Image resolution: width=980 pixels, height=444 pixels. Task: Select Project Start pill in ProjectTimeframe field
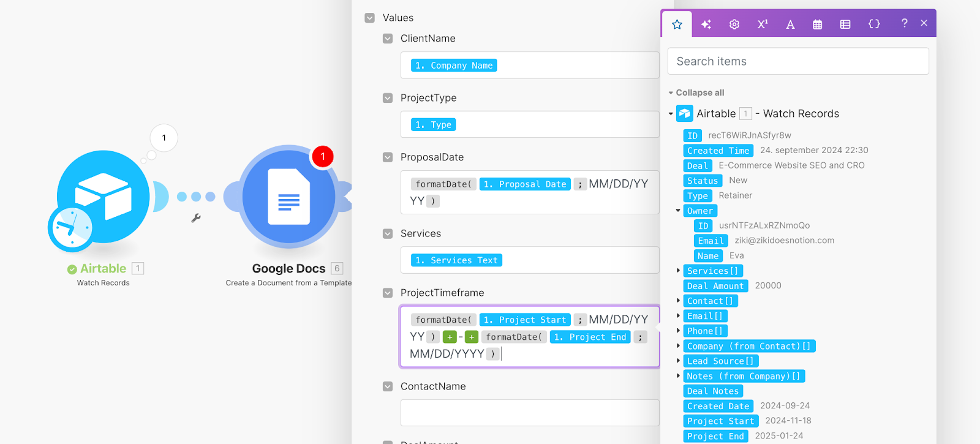point(525,320)
